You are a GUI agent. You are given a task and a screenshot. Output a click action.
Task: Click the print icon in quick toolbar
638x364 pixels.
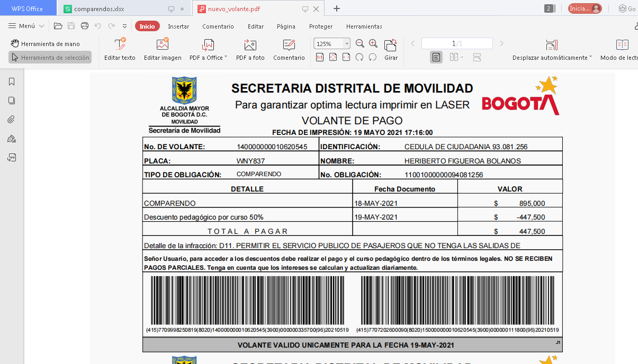85,26
